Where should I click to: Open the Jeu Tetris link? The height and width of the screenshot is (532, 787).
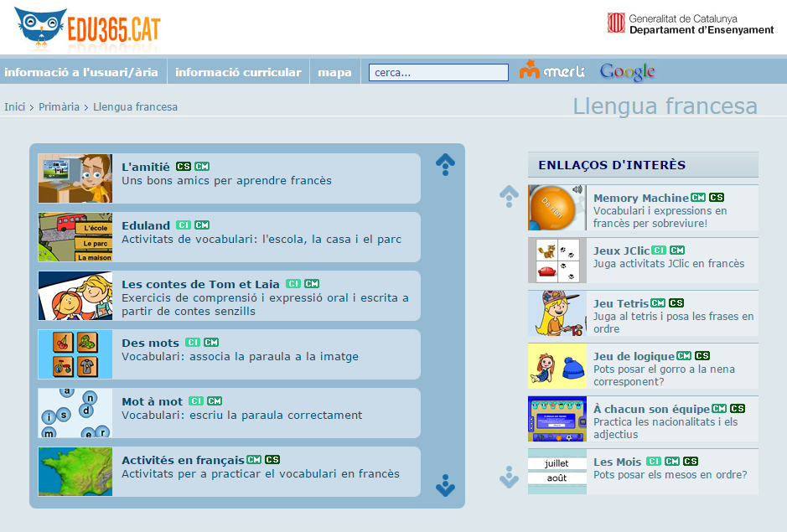coord(620,303)
